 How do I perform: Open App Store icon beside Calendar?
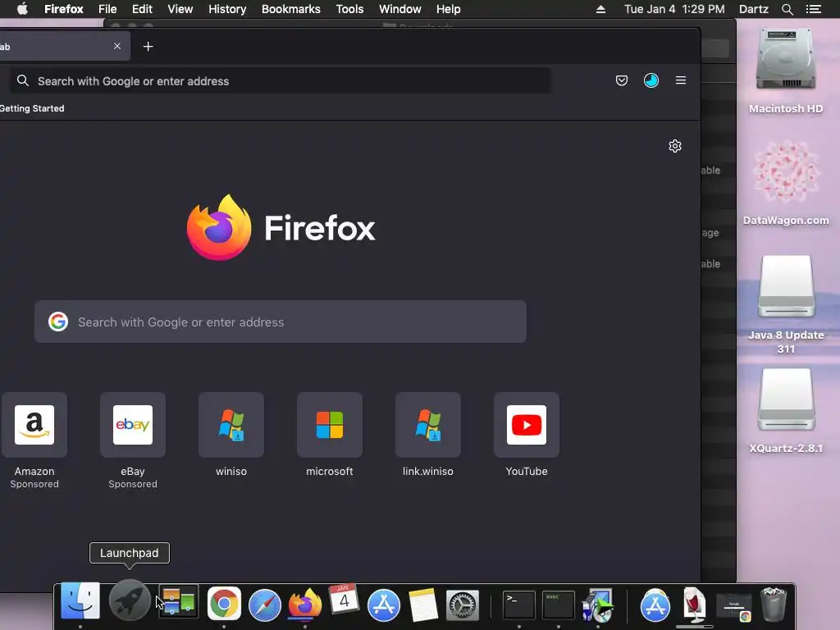pyautogui.click(x=384, y=605)
